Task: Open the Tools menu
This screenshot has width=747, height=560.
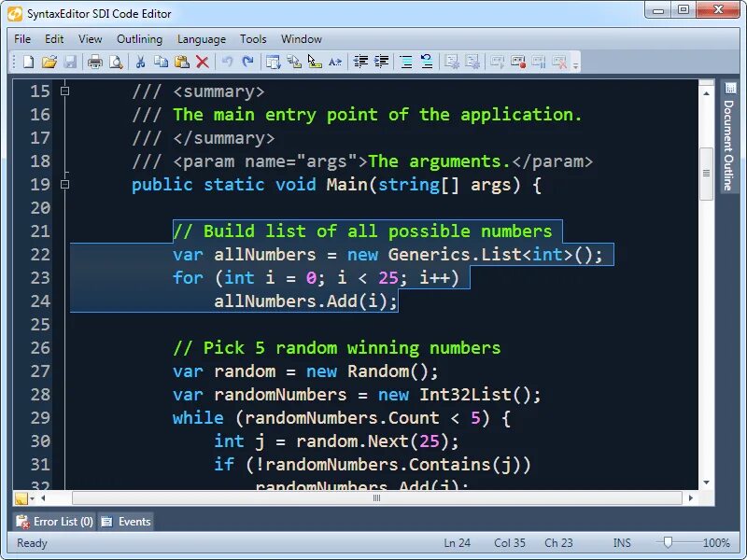Action: pyautogui.click(x=253, y=39)
